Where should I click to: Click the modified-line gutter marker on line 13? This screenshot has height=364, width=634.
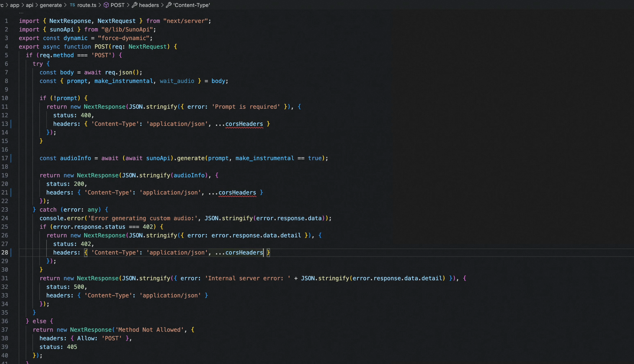coord(11,124)
